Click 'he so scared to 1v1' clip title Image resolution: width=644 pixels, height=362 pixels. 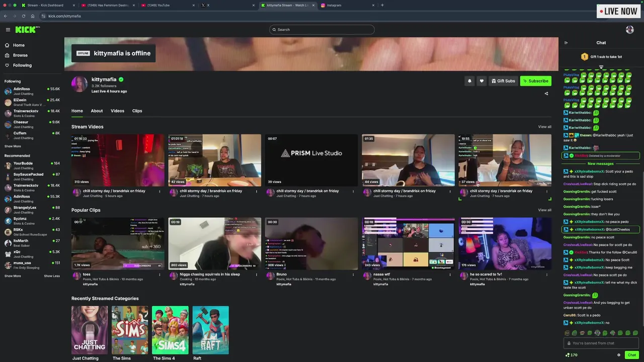[x=486, y=275]
